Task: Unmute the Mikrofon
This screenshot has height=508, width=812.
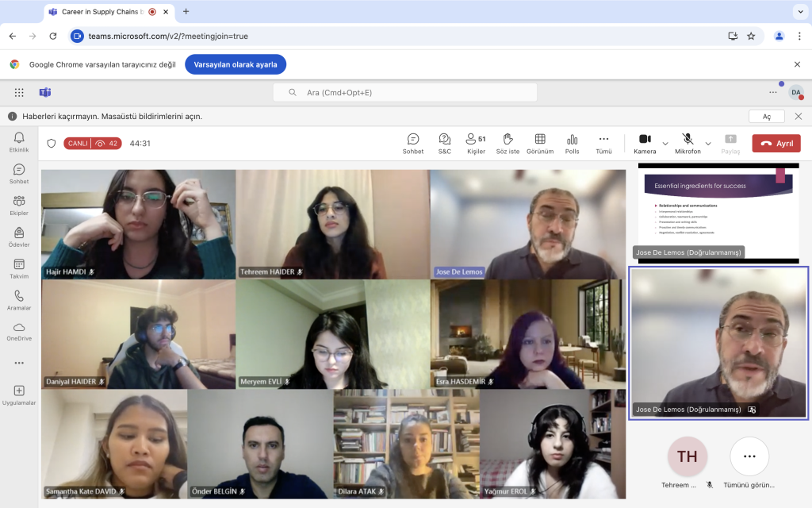Action: [x=688, y=143]
